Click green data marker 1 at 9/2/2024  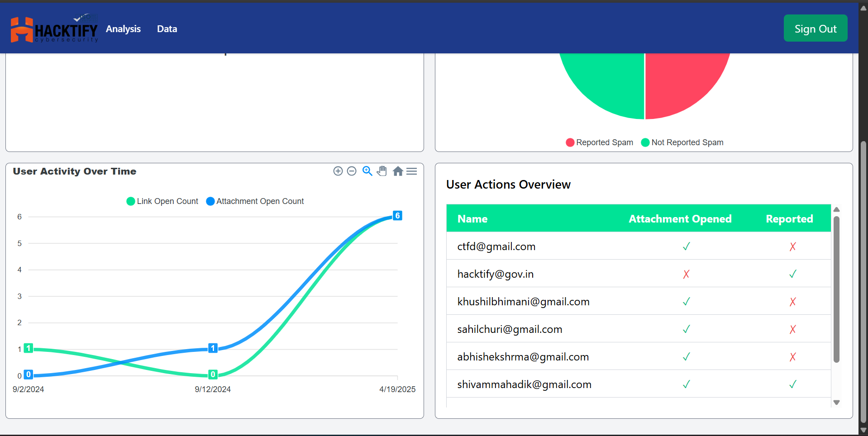point(29,348)
